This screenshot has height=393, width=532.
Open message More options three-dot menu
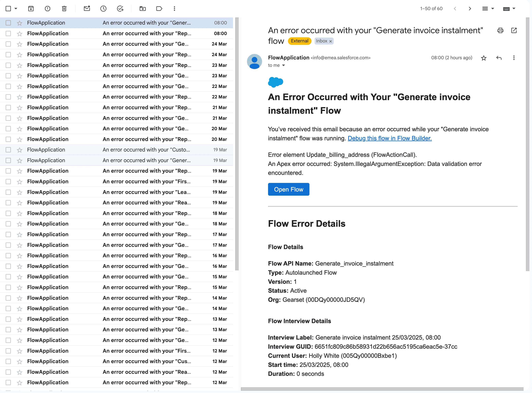(x=514, y=58)
